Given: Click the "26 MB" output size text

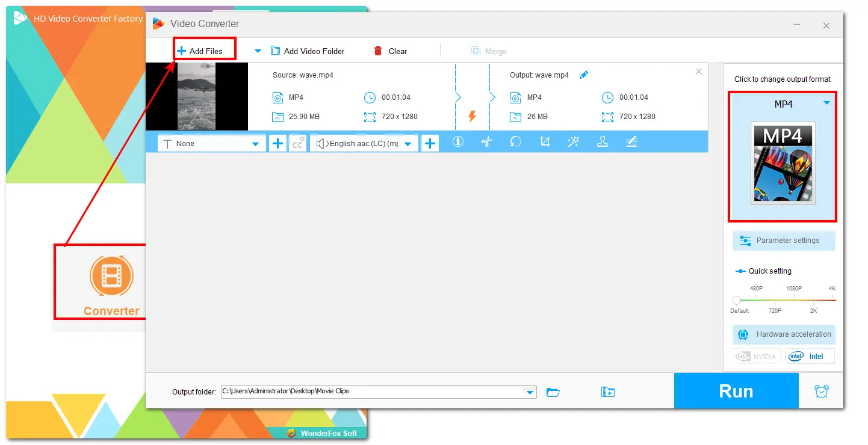Looking at the screenshot, I should [538, 117].
